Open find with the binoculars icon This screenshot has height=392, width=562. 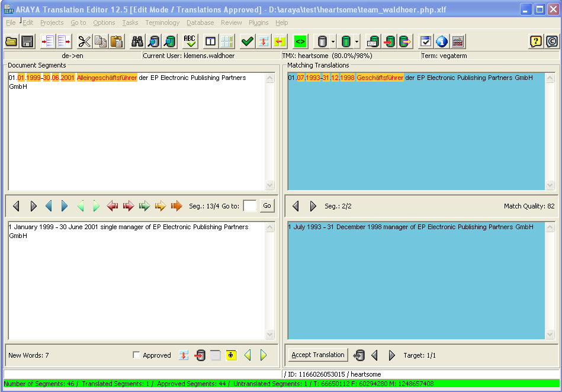coord(137,41)
